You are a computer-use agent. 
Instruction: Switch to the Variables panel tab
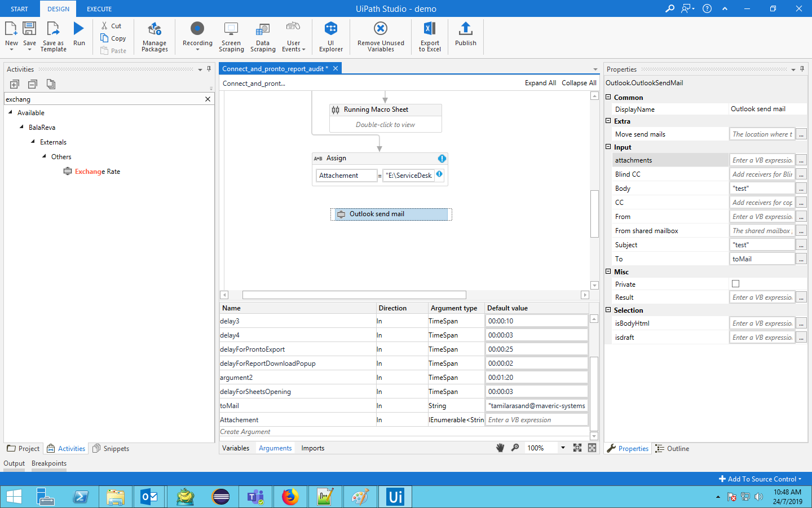click(236, 448)
